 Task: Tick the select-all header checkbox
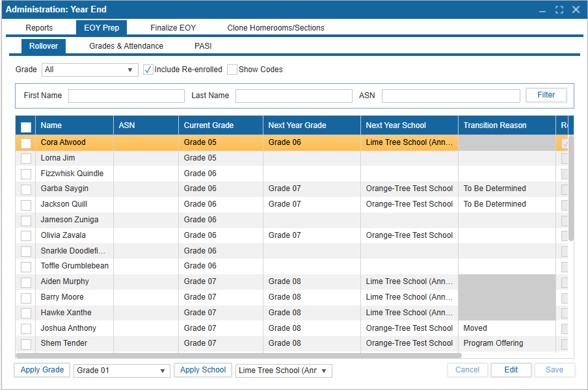coord(26,126)
